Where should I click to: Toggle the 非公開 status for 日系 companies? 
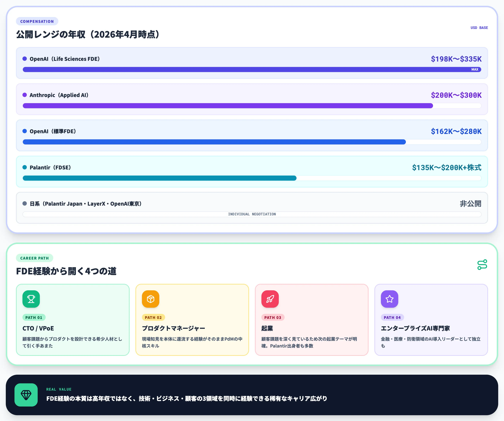(470, 203)
